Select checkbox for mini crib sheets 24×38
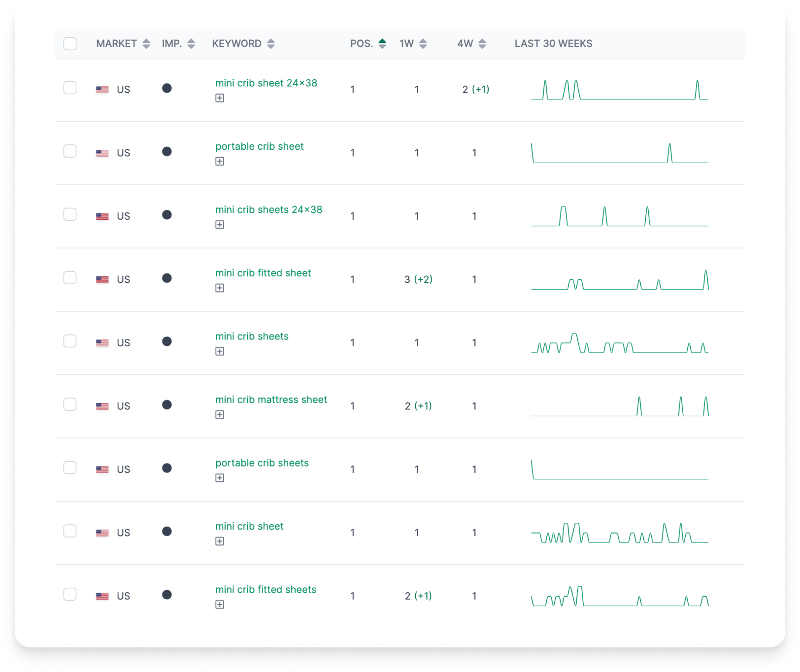The height and width of the screenshot is (672, 800). point(70,214)
